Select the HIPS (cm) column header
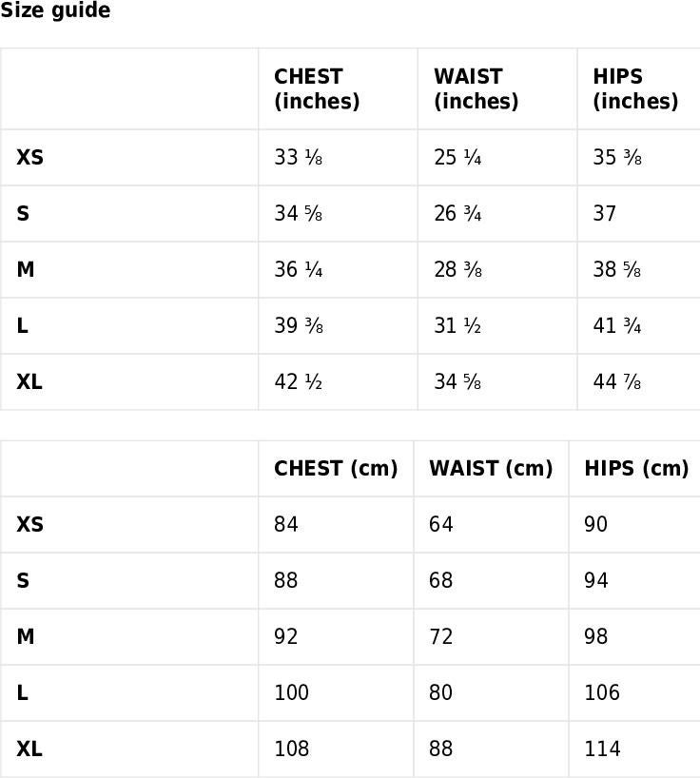The width and height of the screenshot is (700, 778). tap(636, 468)
